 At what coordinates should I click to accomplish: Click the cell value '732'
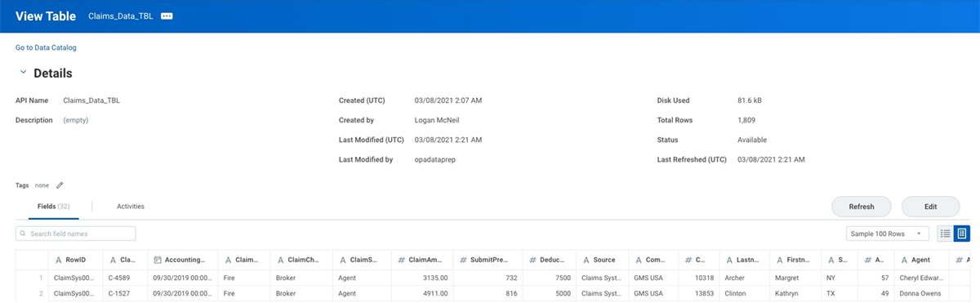click(x=512, y=278)
